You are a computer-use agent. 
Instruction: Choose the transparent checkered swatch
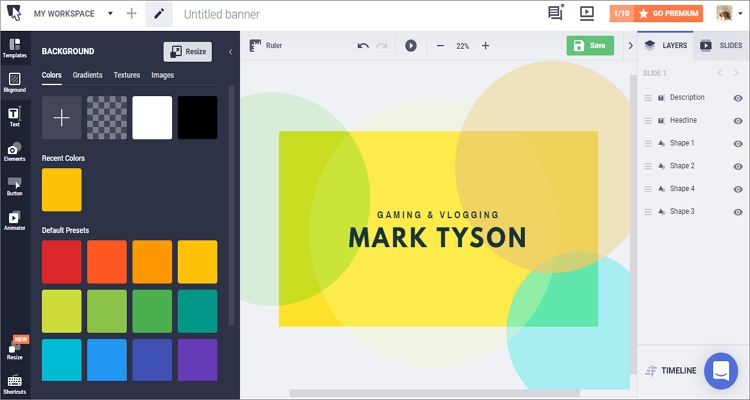point(107,118)
